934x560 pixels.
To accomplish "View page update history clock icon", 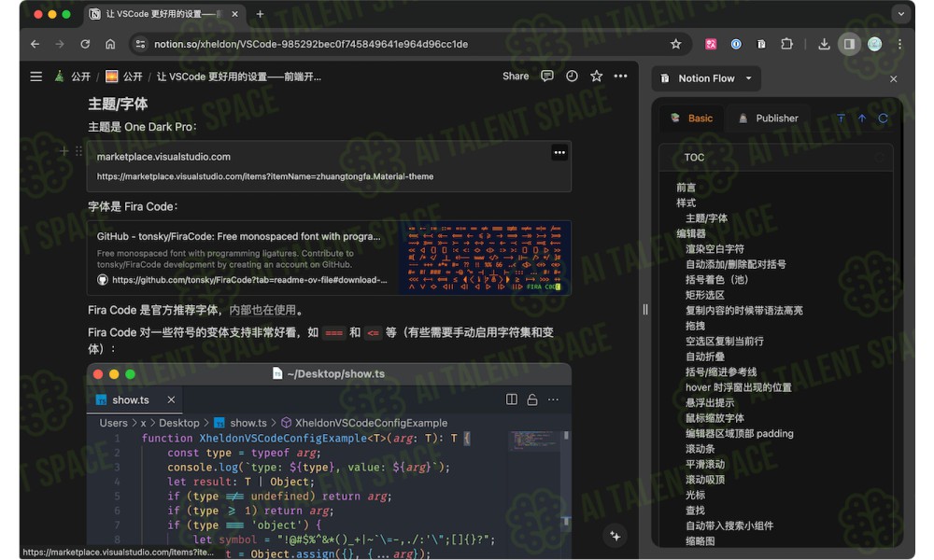I will coord(572,77).
